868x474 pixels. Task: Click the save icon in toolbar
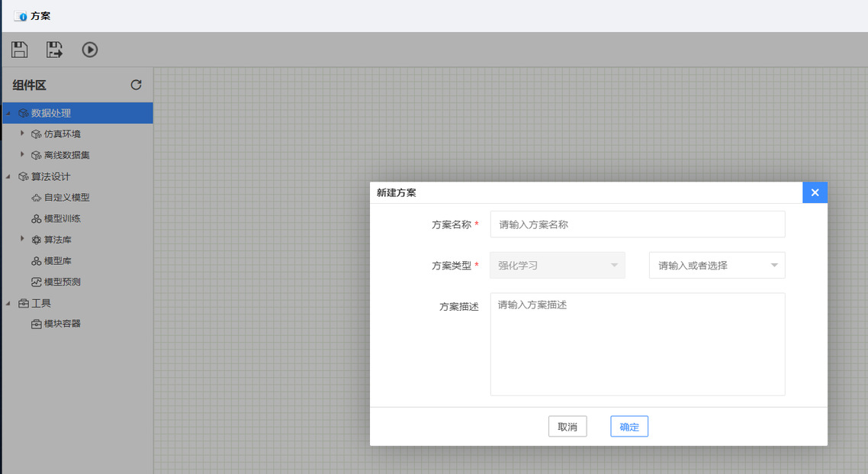pos(20,50)
